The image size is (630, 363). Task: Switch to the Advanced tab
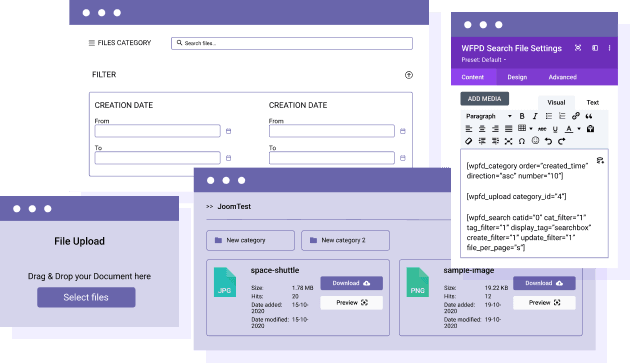[x=562, y=77]
